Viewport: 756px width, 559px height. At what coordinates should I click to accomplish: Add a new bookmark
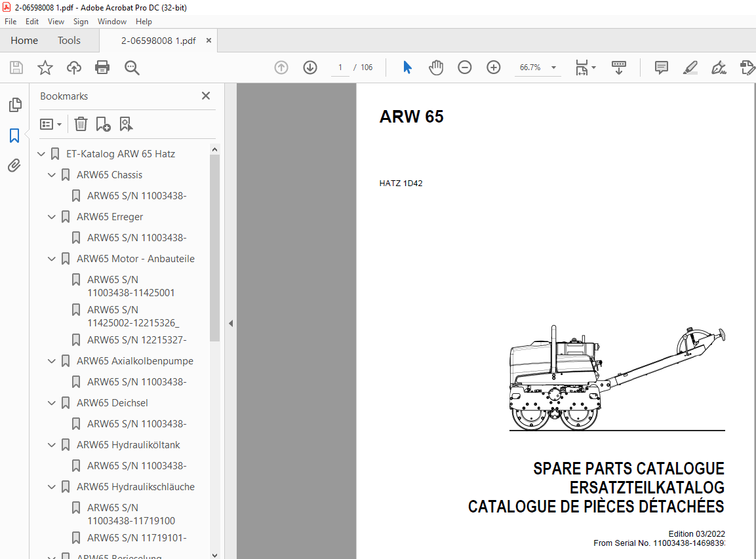[x=103, y=125]
